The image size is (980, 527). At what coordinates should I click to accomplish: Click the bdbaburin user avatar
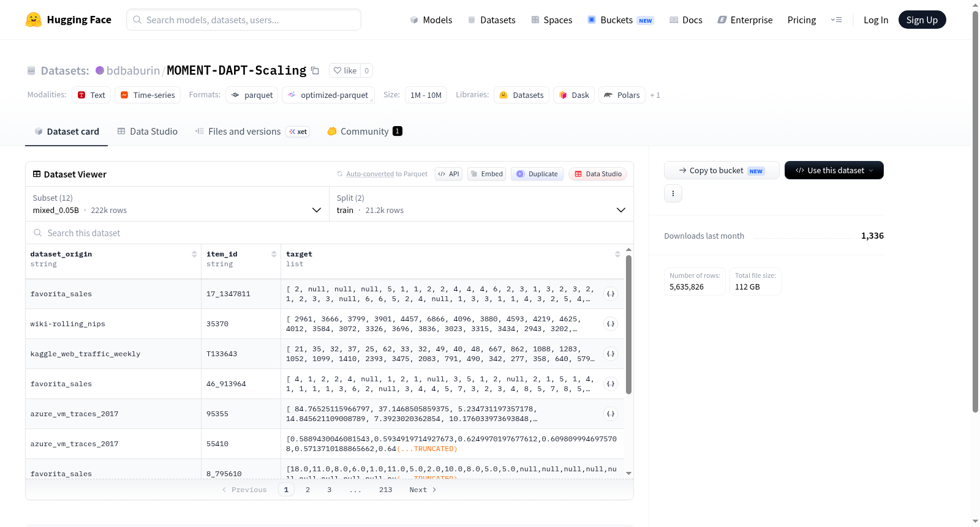100,70
